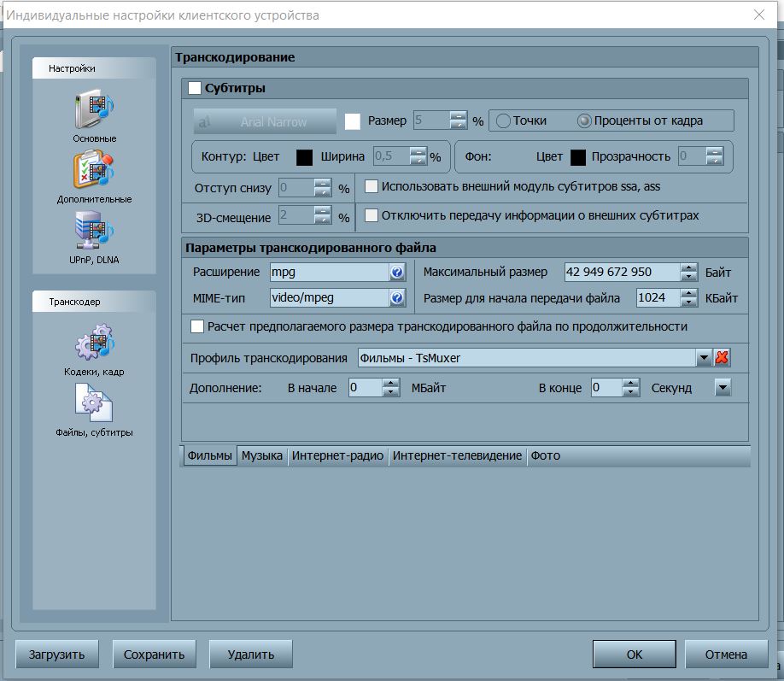Switch to the Интернет-телевидение tab
The height and width of the screenshot is (681, 784).
(x=457, y=456)
